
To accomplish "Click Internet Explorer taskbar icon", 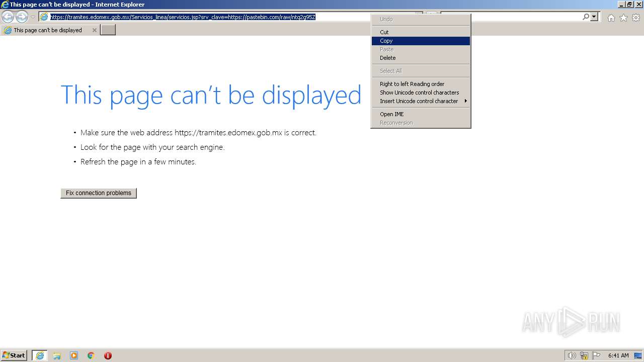I will (x=40, y=355).
